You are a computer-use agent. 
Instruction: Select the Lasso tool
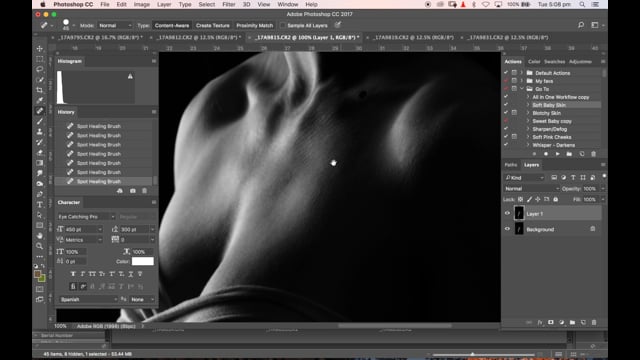click(x=40, y=69)
